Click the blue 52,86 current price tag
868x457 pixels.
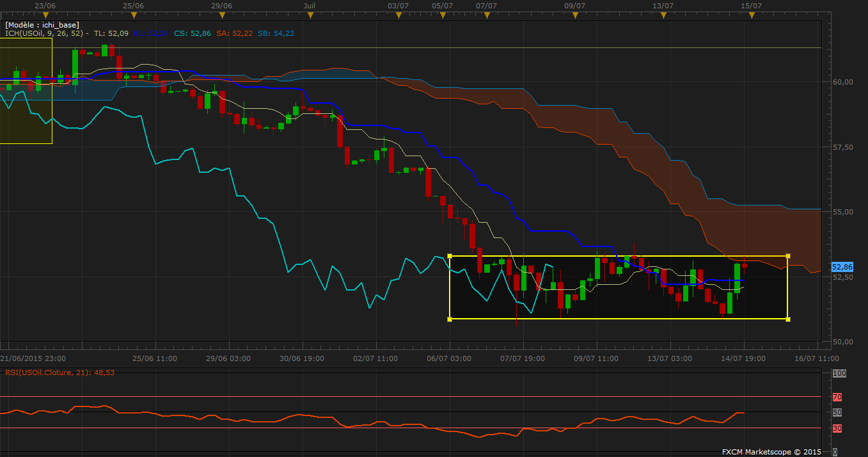coord(842,267)
